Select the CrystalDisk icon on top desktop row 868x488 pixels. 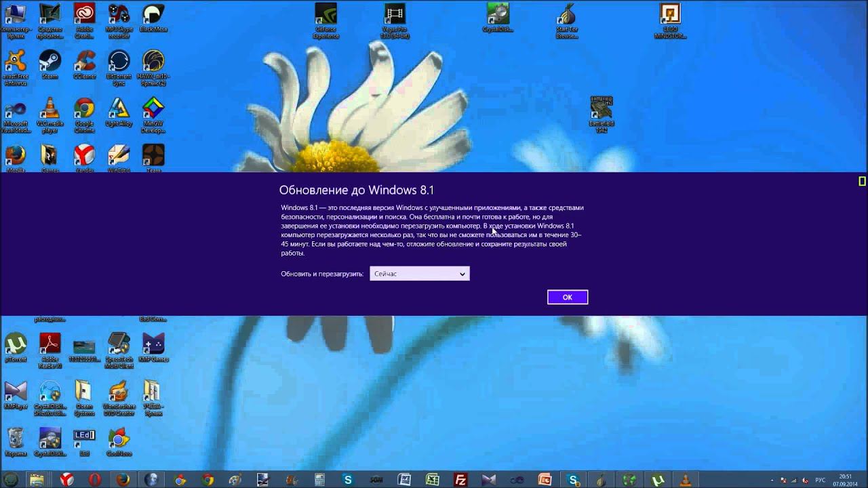pos(498,18)
